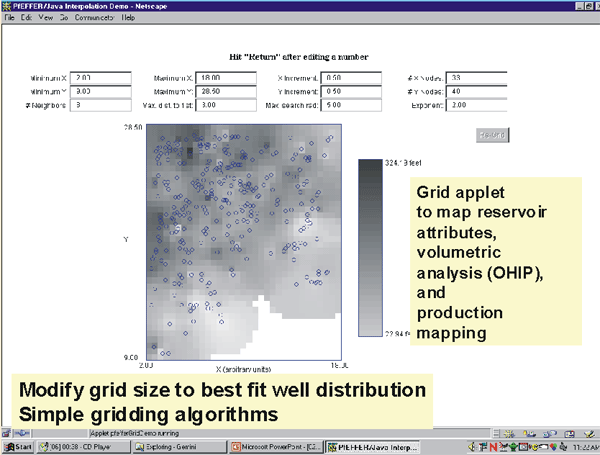This screenshot has height=455, width=600.
Task: Switch to CD Player in the taskbar
Action: pyautogui.click(x=82, y=447)
